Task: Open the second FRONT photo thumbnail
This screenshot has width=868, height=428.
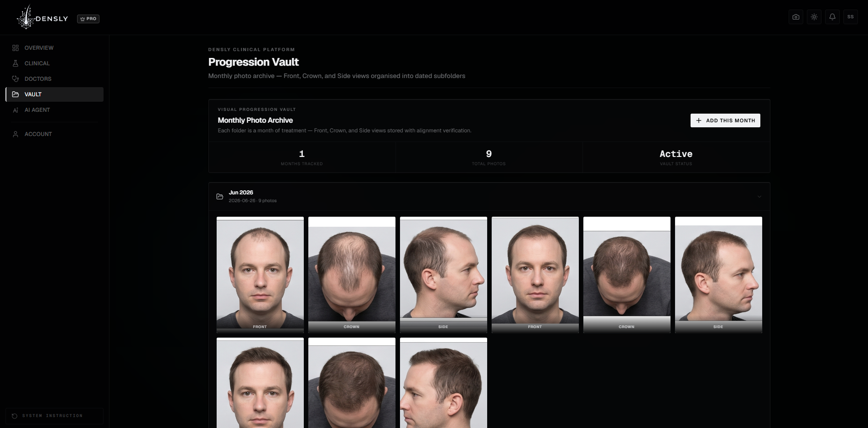Action: (535, 275)
